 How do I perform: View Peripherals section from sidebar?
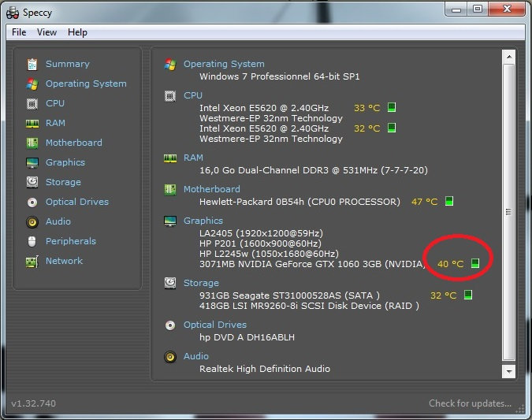click(71, 241)
